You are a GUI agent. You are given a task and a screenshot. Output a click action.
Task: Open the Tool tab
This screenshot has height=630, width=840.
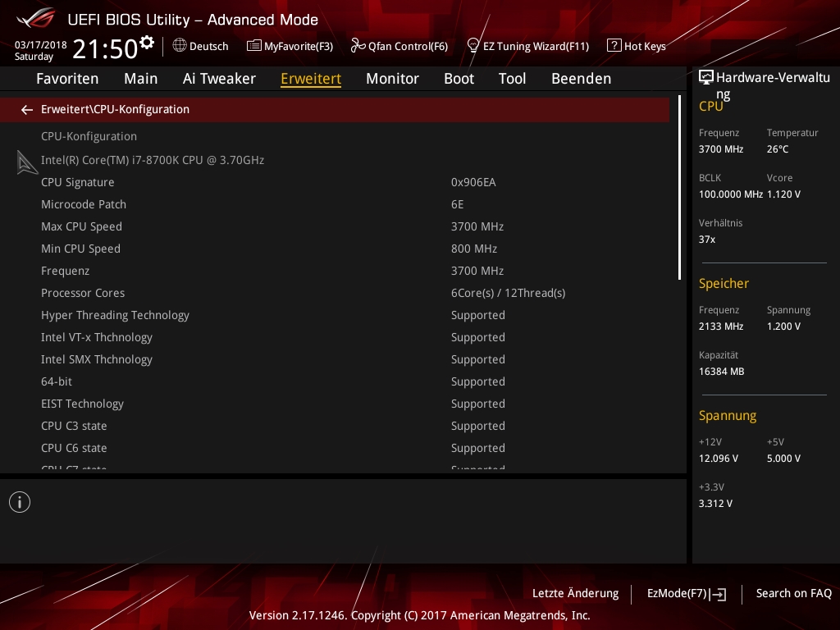coord(512,79)
